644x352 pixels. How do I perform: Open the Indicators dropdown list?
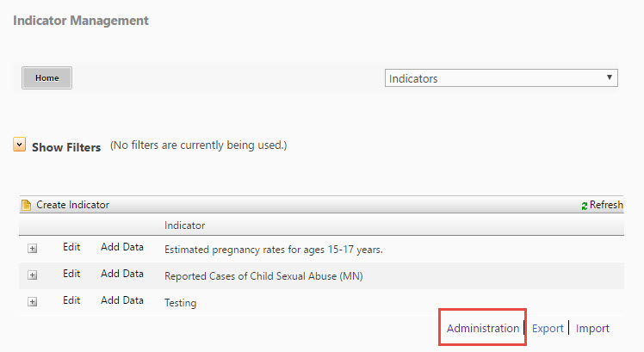tap(501, 78)
